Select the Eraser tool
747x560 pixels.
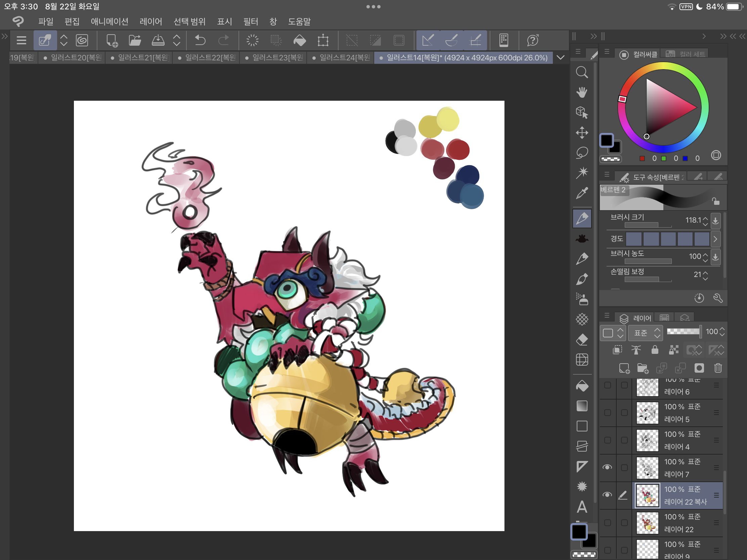pyautogui.click(x=581, y=339)
